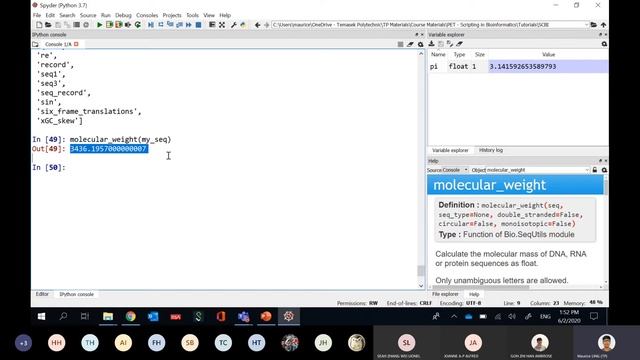Viewport: 640px width, 360px height.
Task: Switch to the File explorer tab
Action: tap(445, 294)
